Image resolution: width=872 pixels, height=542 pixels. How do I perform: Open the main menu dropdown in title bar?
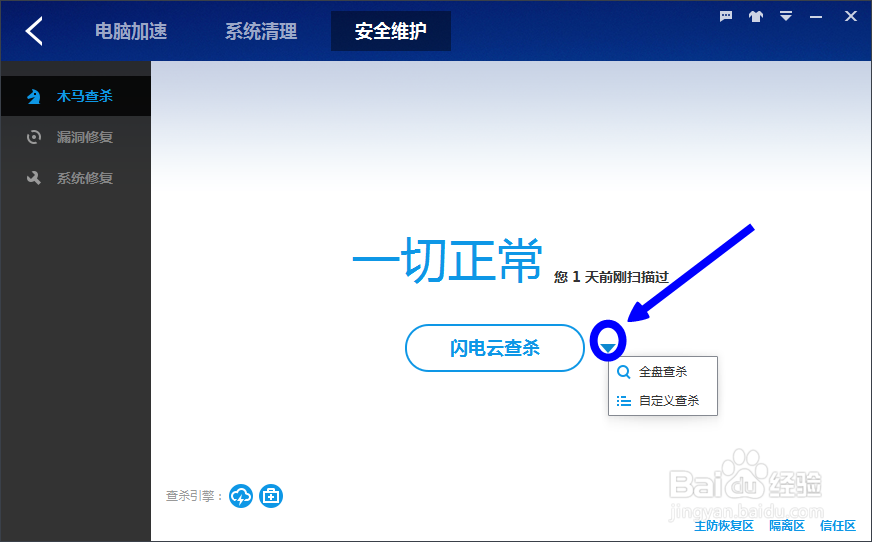pyautogui.click(x=786, y=16)
